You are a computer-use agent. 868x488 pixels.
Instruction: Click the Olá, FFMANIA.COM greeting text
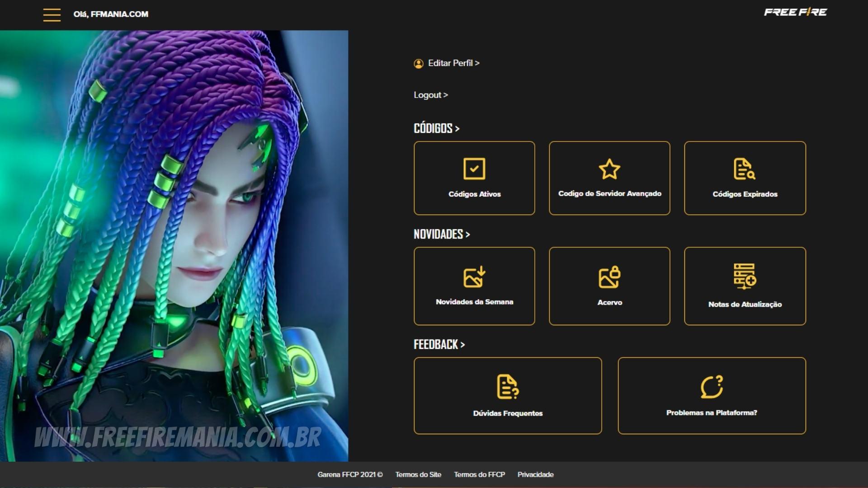pos(111,14)
